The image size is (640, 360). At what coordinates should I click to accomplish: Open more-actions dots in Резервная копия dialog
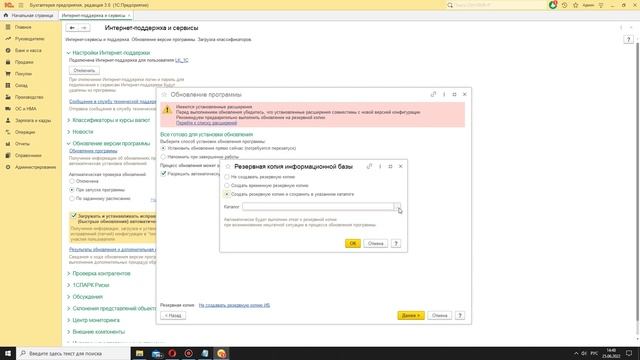[380, 166]
